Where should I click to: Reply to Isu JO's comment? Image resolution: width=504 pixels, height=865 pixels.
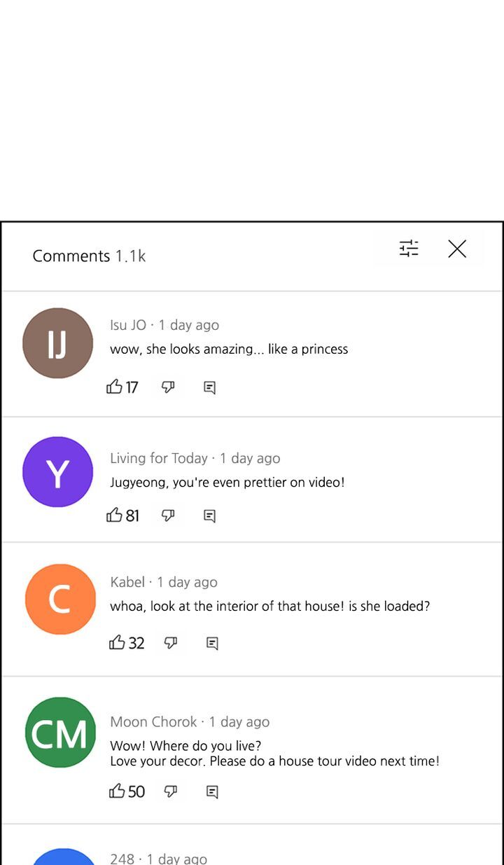(x=209, y=387)
